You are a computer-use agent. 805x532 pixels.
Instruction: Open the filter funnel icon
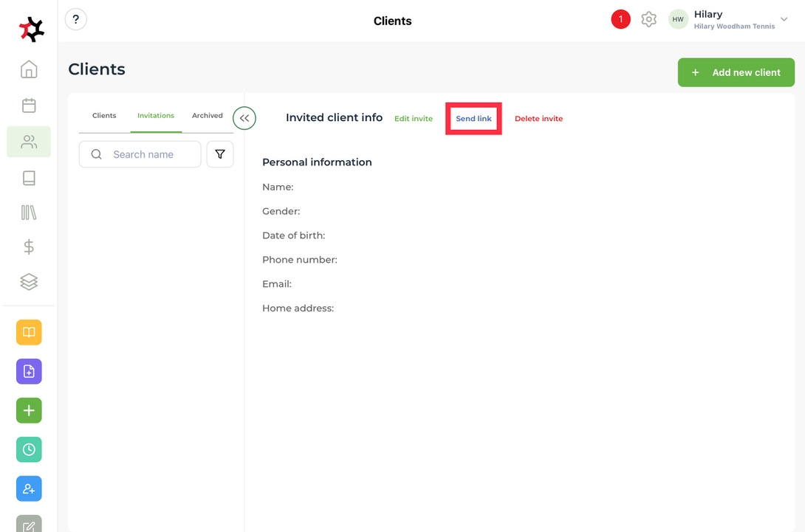(x=220, y=154)
